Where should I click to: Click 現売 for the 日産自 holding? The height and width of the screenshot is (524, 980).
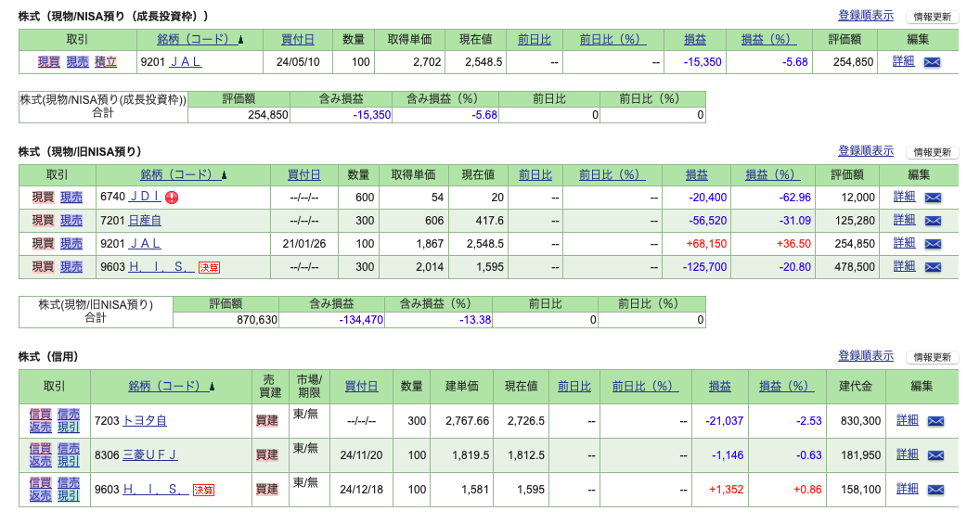[x=71, y=220]
